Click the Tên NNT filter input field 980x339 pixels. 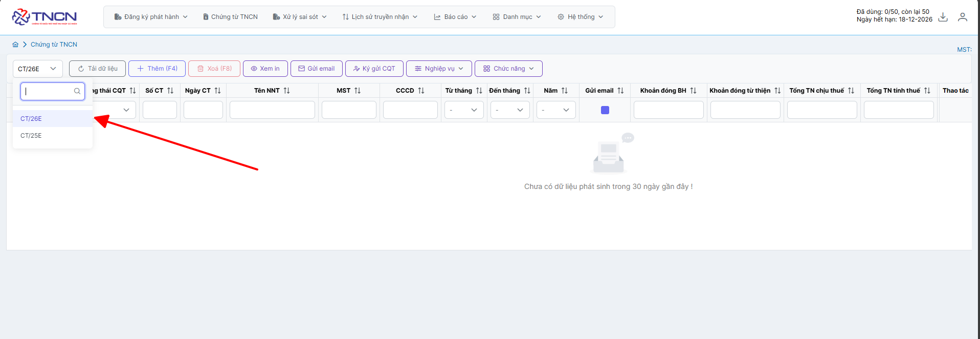tap(272, 110)
